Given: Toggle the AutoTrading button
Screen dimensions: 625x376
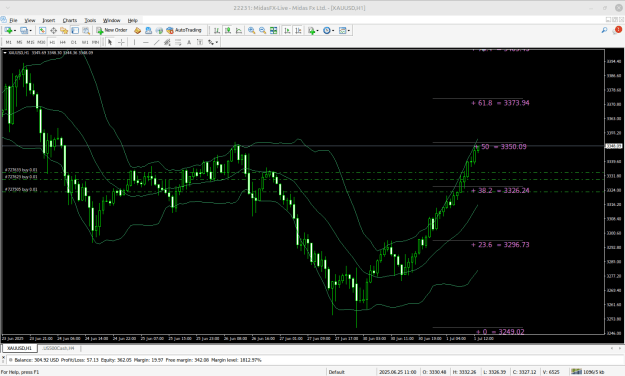Looking at the screenshot, I should pyautogui.click(x=184, y=30).
